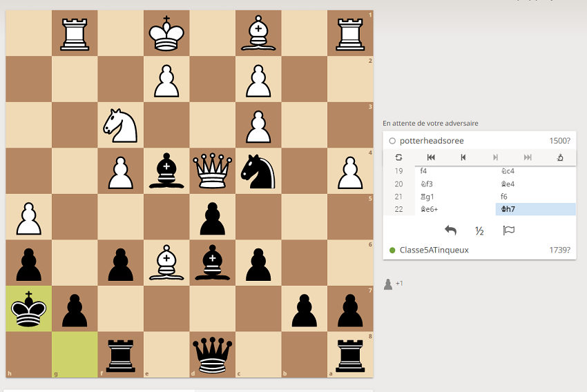Step forward to the next move

point(495,157)
